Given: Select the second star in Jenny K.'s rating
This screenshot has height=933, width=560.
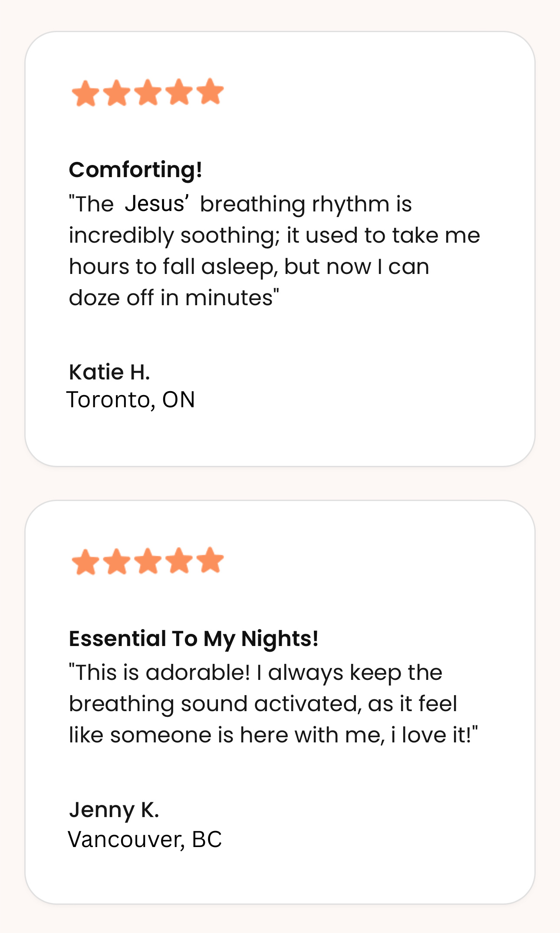Looking at the screenshot, I should tap(117, 562).
